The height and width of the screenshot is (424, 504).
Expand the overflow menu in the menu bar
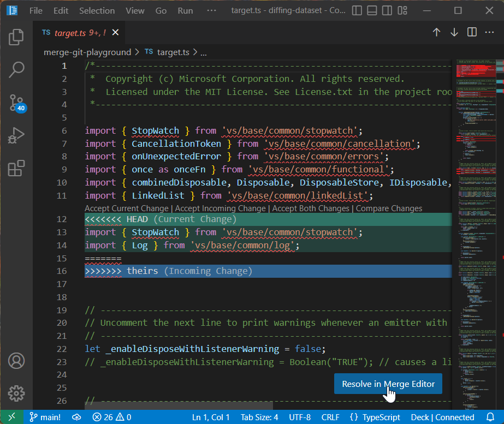point(210,10)
